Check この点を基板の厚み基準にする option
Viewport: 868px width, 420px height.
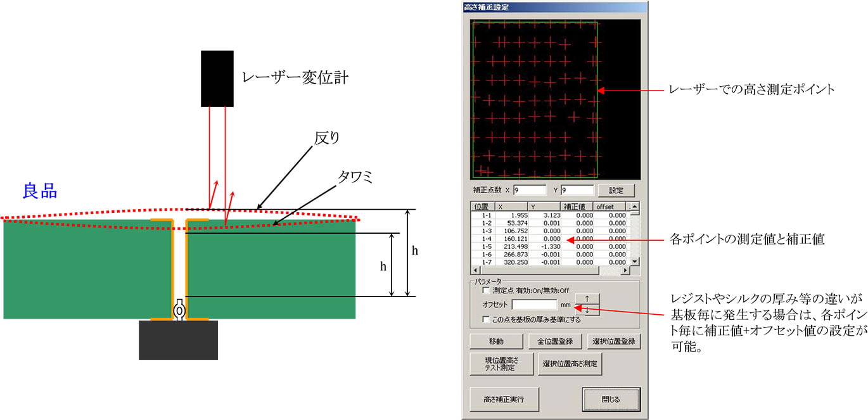point(486,319)
